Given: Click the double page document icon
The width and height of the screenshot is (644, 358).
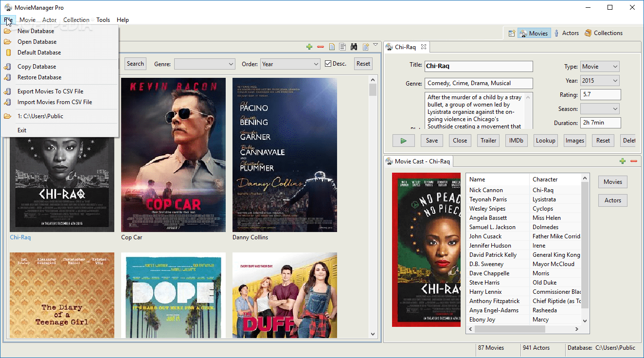Looking at the screenshot, I should 342,47.
